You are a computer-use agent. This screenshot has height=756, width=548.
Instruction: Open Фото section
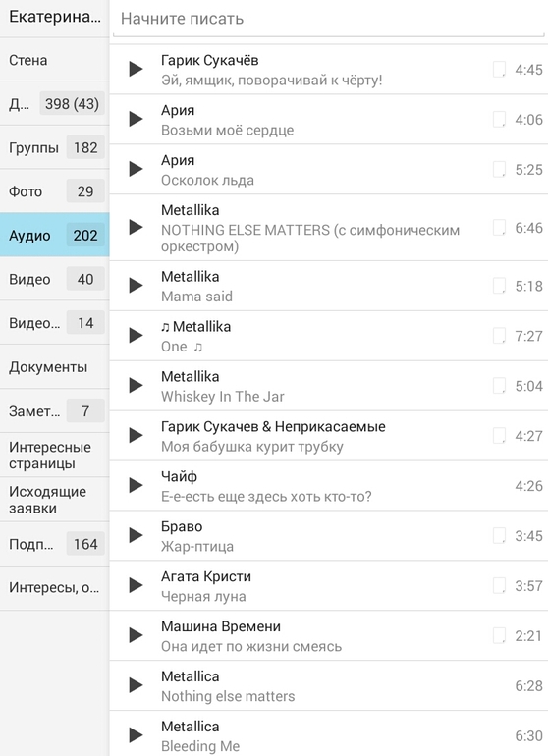click(x=55, y=191)
